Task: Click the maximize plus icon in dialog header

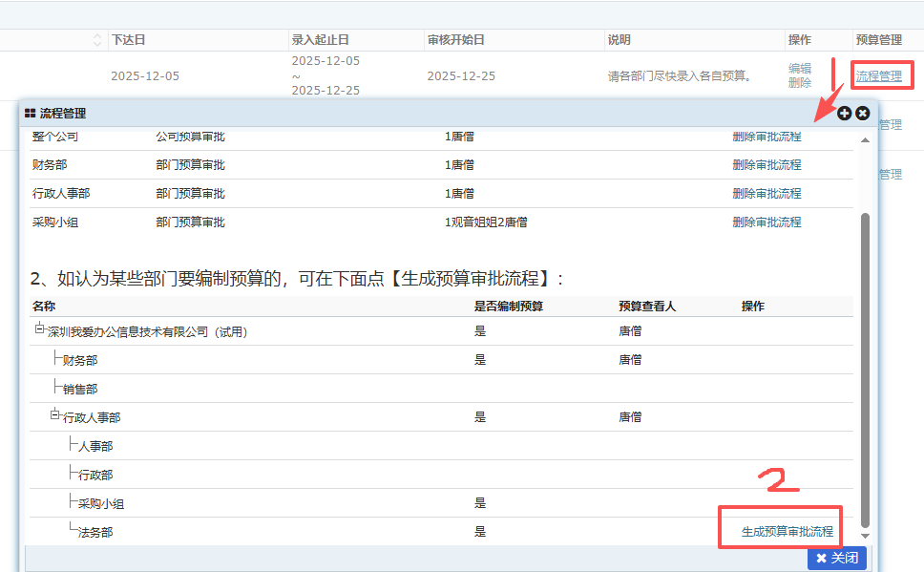Action: point(844,114)
